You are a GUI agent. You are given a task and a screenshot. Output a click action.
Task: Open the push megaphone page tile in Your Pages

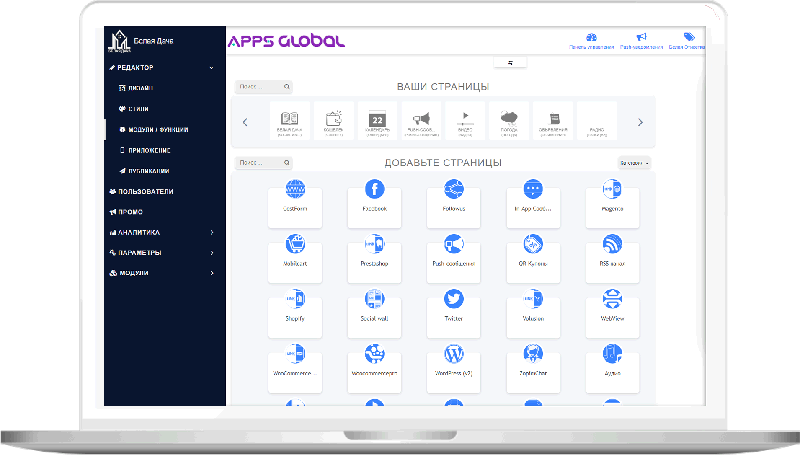click(x=421, y=121)
